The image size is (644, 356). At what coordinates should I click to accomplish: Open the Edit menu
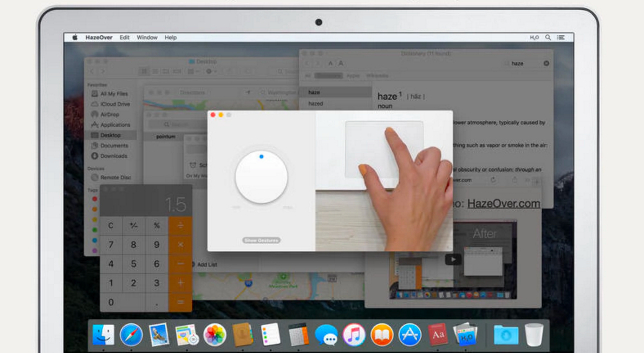(x=125, y=37)
